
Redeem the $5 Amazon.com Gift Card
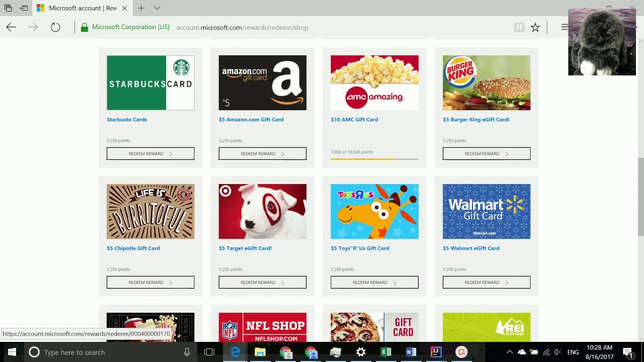pyautogui.click(x=262, y=153)
